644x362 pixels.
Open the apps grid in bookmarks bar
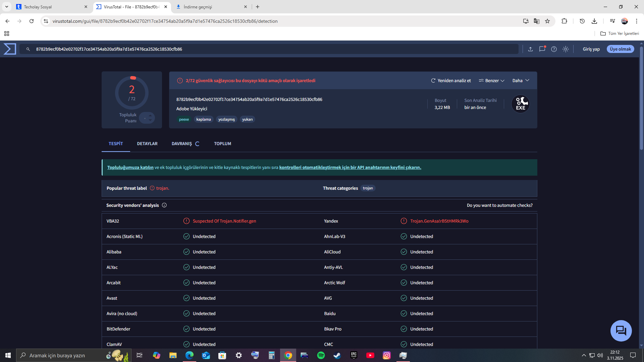pyautogui.click(x=7, y=34)
